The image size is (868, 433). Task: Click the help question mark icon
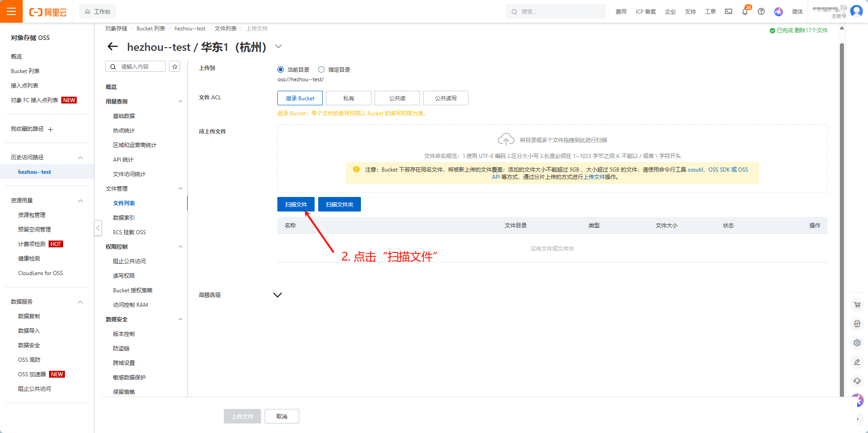(761, 12)
